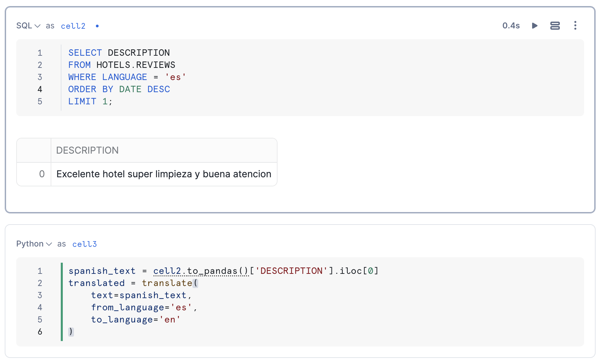Click the to_language='en' argument line

click(x=136, y=319)
